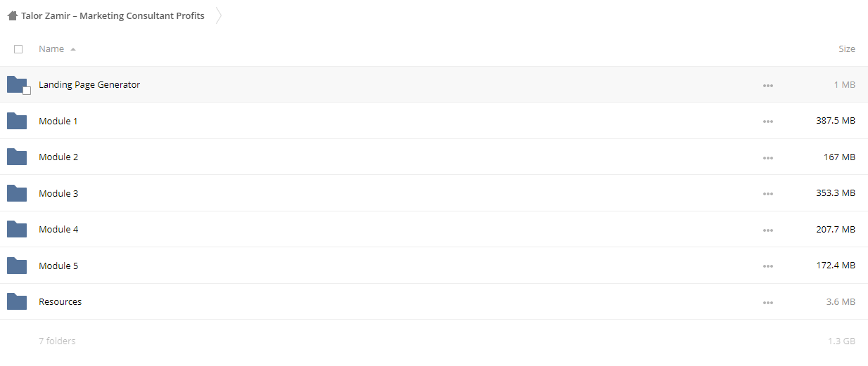Open more options for Module 2
Screen dimensions: 868x366
pos(767,158)
